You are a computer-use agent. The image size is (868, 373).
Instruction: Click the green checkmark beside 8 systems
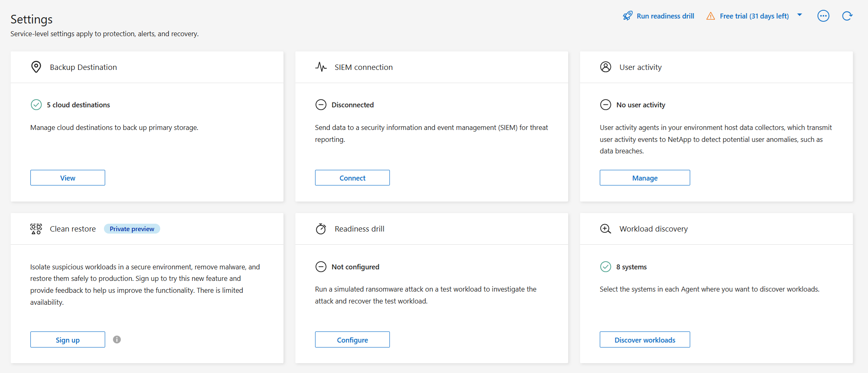click(606, 266)
